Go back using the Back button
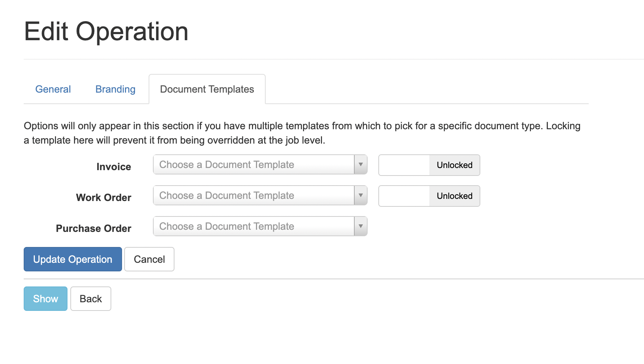 click(90, 299)
